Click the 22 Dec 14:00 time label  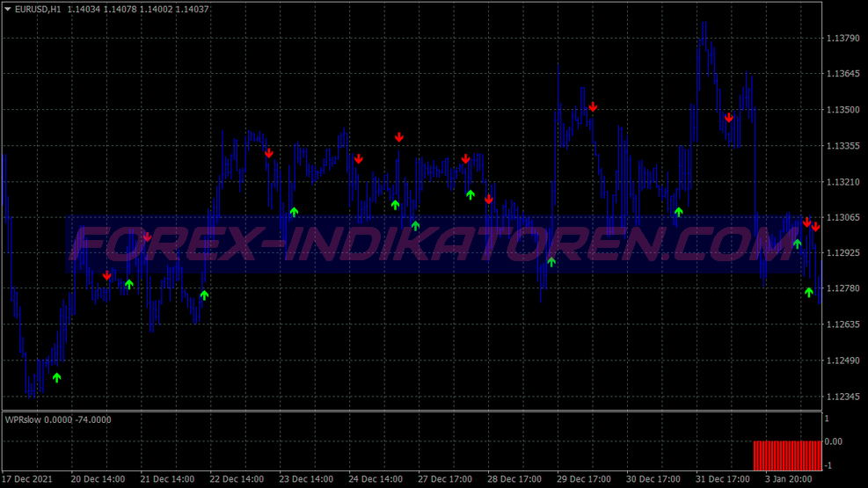click(237, 479)
